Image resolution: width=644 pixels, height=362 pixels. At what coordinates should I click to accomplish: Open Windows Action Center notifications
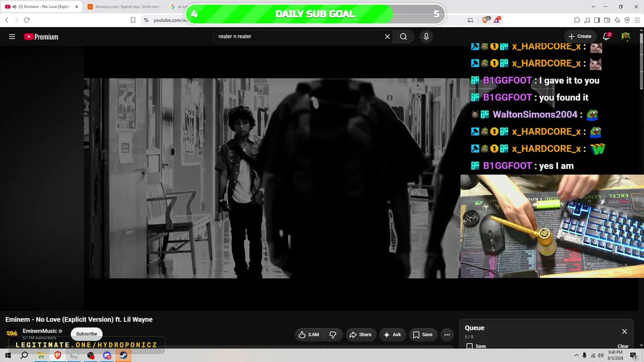[x=634, y=355]
